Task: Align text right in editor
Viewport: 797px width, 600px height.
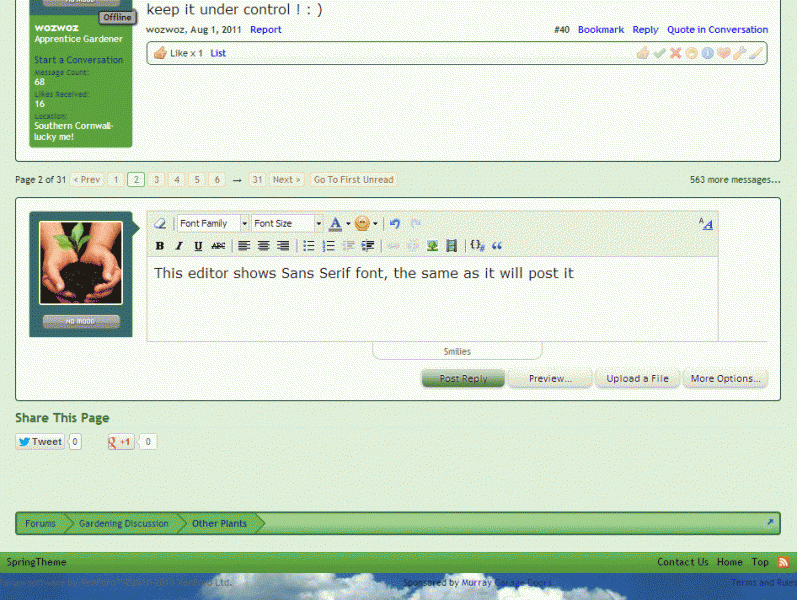Action: tap(283, 246)
